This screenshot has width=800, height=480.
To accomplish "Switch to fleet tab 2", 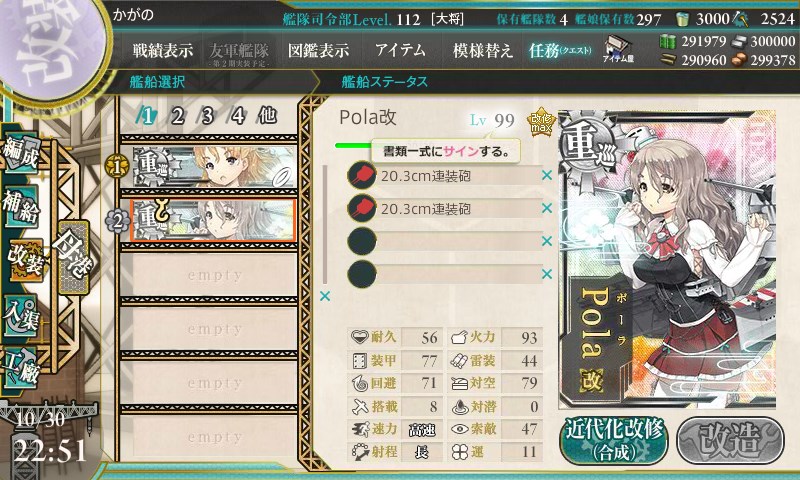I will click(177, 116).
